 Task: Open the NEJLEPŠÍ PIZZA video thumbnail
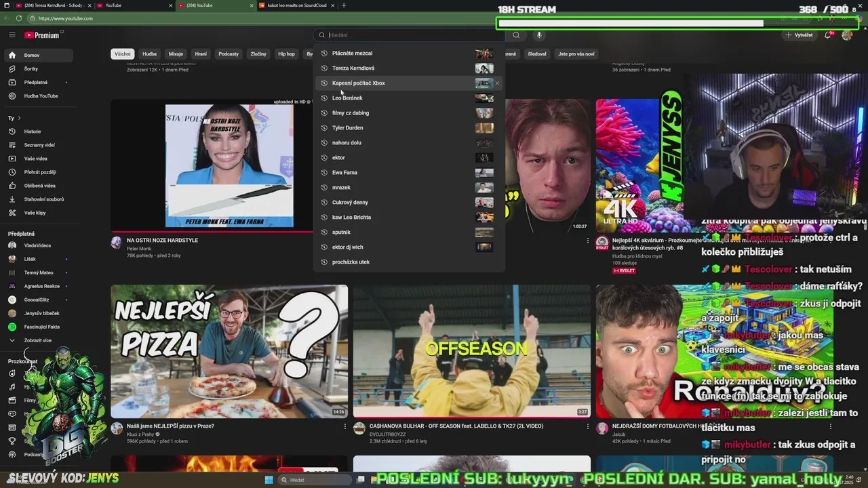click(229, 351)
